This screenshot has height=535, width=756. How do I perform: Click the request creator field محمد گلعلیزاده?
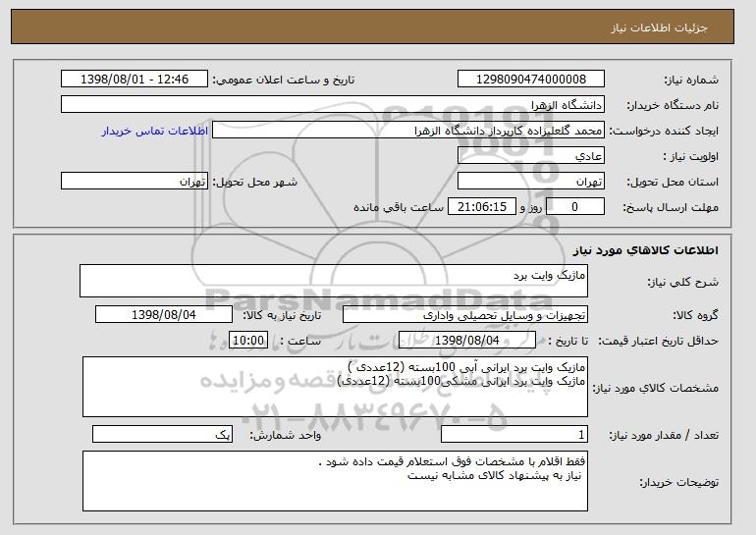coord(408,131)
